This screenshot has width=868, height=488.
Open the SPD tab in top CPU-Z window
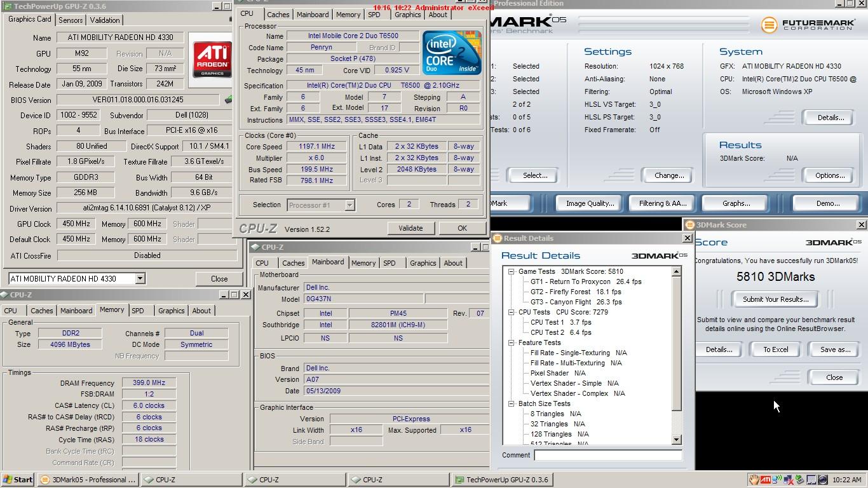374,15
